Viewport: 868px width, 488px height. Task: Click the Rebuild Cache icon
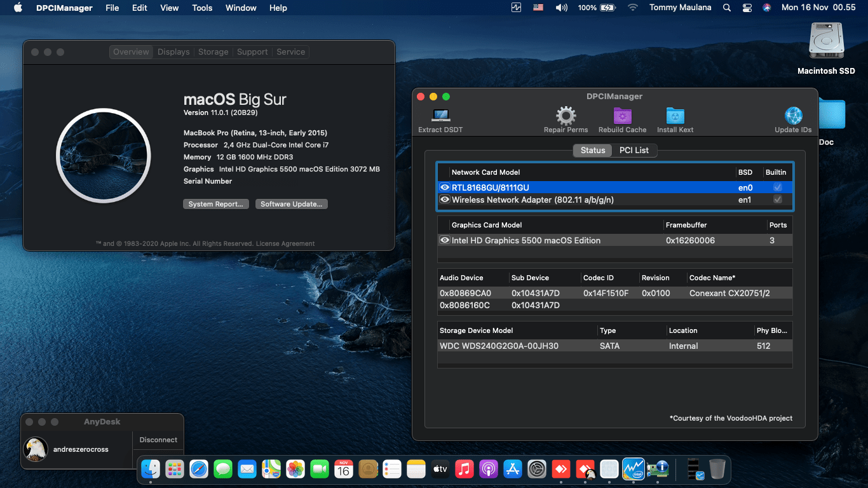pyautogui.click(x=622, y=116)
